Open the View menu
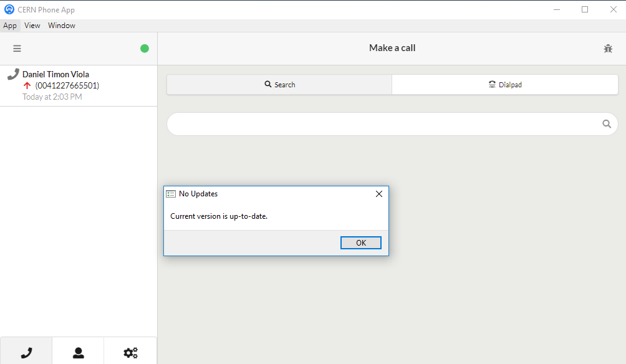This screenshot has width=626, height=364. [32, 26]
